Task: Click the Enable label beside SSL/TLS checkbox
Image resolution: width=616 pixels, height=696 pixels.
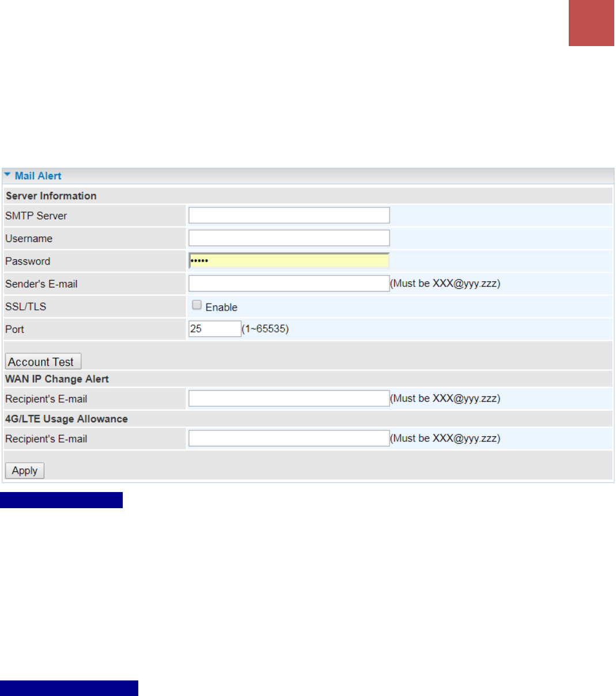Action: pos(221,307)
